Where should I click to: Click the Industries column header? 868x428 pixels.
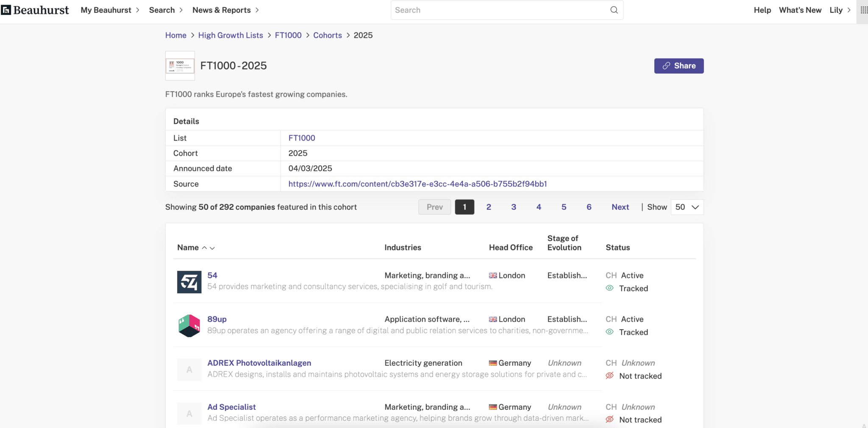pyautogui.click(x=403, y=247)
